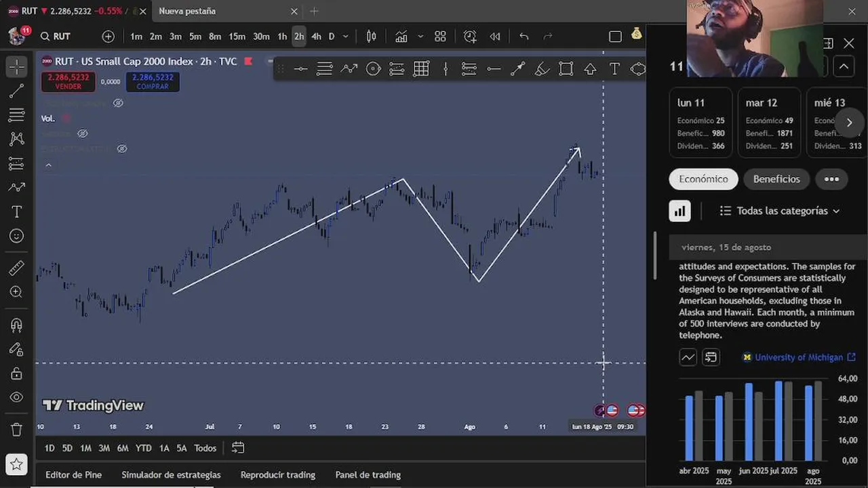The width and height of the screenshot is (868, 488).
Task: Open the Fibonacci tools in left sidebar
Action: point(17,115)
